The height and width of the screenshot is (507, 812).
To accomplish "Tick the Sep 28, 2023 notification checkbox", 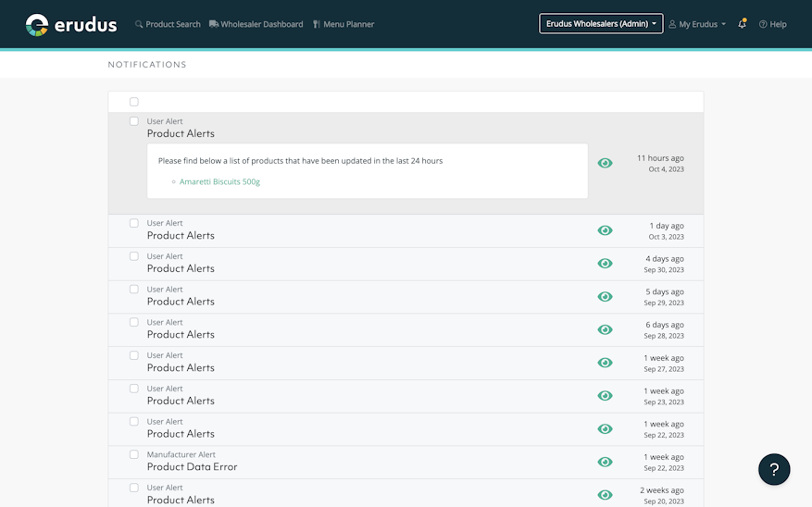I will point(134,322).
